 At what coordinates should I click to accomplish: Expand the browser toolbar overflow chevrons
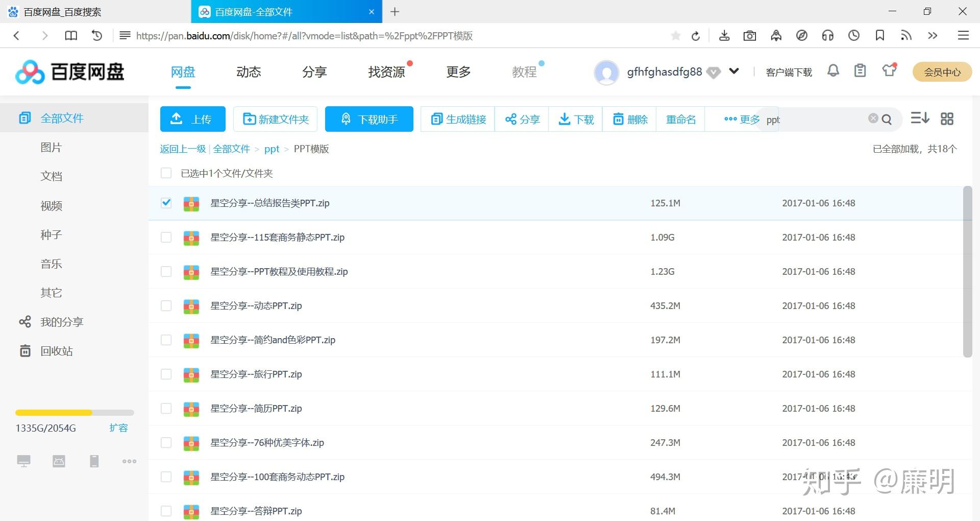[933, 35]
